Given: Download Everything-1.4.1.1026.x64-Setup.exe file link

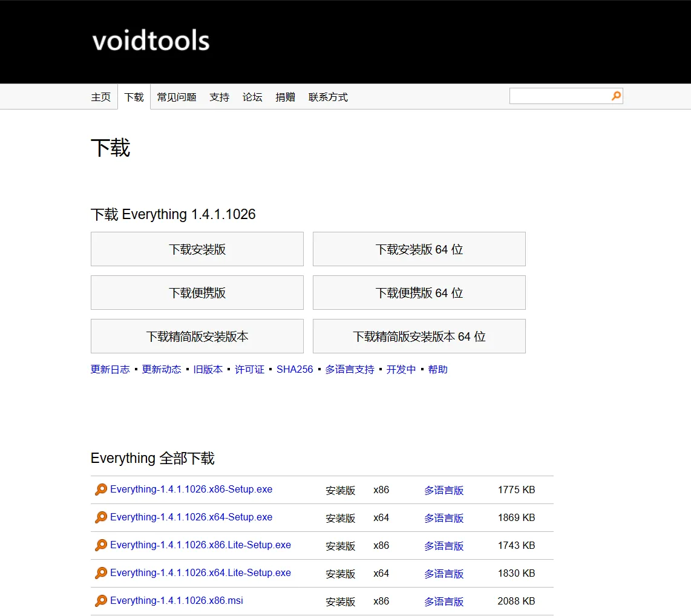Looking at the screenshot, I should coord(191,517).
